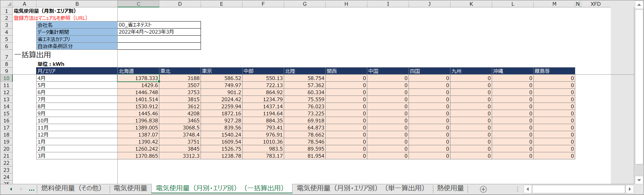The image size is (644, 195).
Task: Click the next sheet navigation arrow
Action: point(21,189)
